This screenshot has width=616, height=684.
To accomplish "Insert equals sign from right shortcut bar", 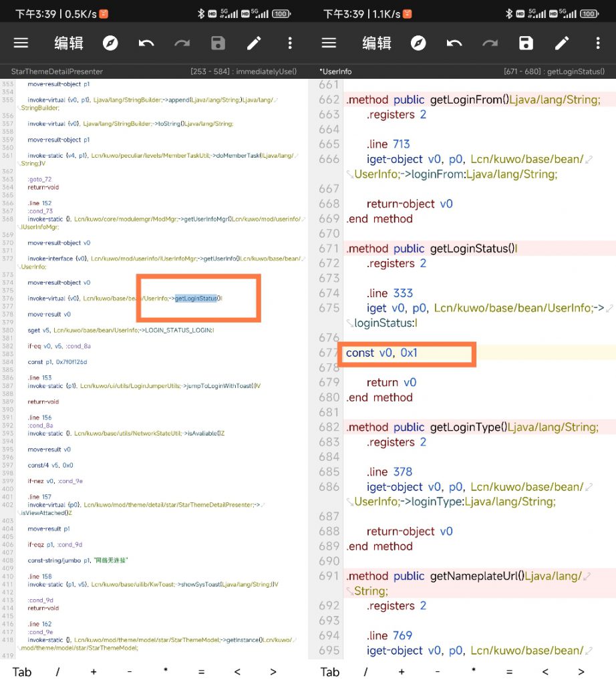I will click(x=509, y=672).
